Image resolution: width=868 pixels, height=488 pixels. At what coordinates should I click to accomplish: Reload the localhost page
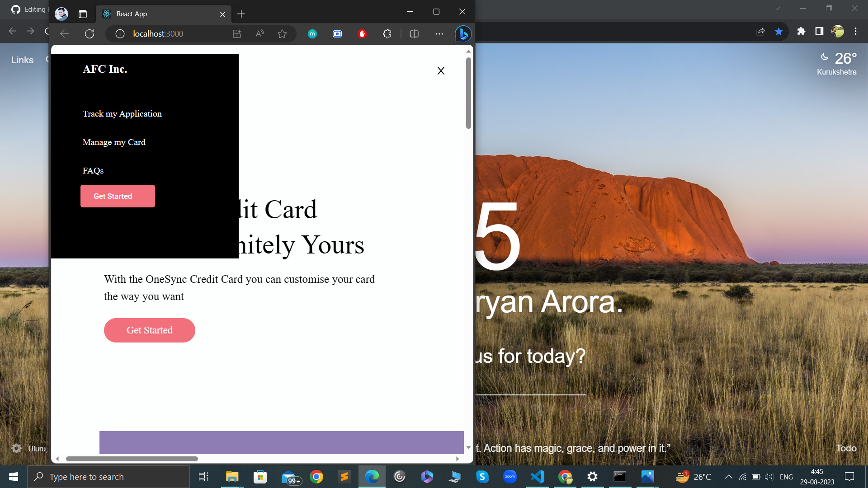tap(90, 33)
